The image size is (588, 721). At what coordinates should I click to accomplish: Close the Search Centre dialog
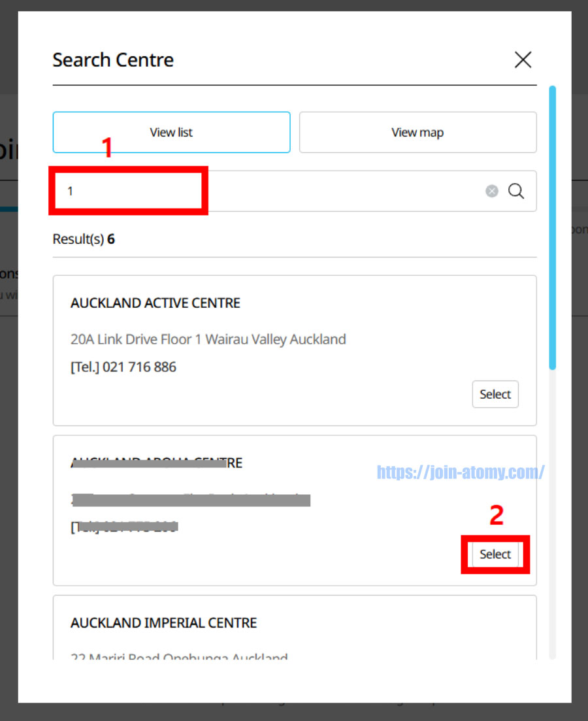tap(523, 59)
